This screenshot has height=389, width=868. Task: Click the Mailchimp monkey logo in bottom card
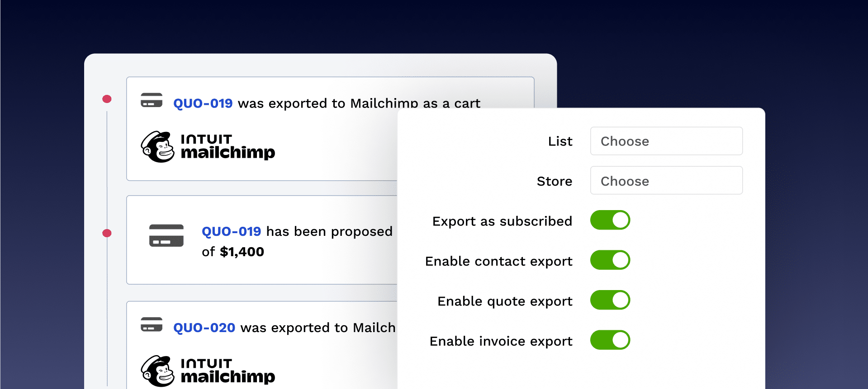click(157, 371)
